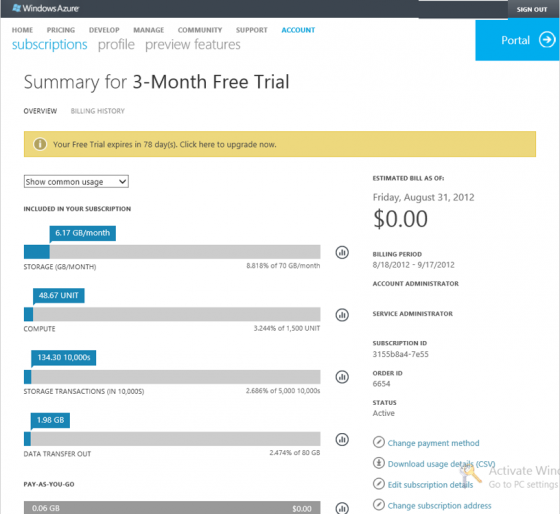
Task: Click the $0.00 estimated bill amount
Action: tap(400, 219)
